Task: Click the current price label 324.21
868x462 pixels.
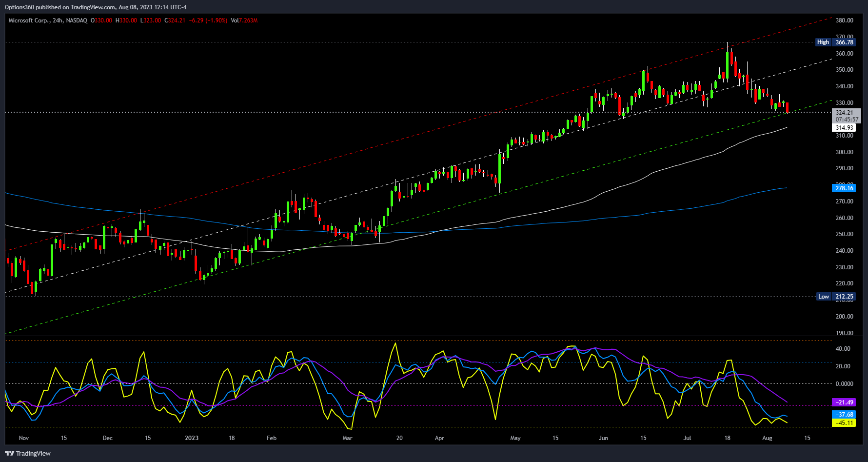Action: click(x=845, y=113)
